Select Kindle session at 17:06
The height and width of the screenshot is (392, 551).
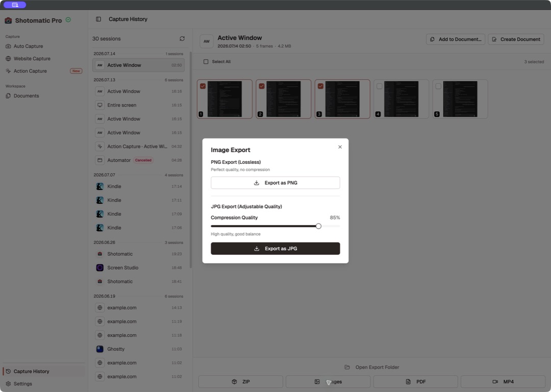point(138,228)
